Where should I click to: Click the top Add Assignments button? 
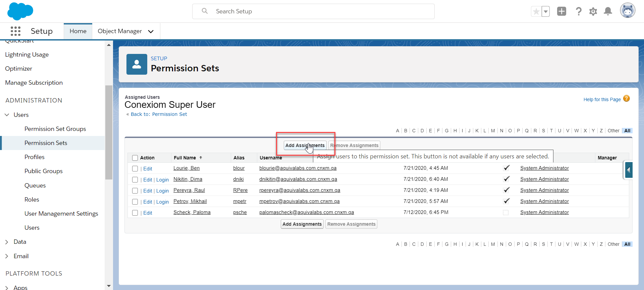(305, 145)
